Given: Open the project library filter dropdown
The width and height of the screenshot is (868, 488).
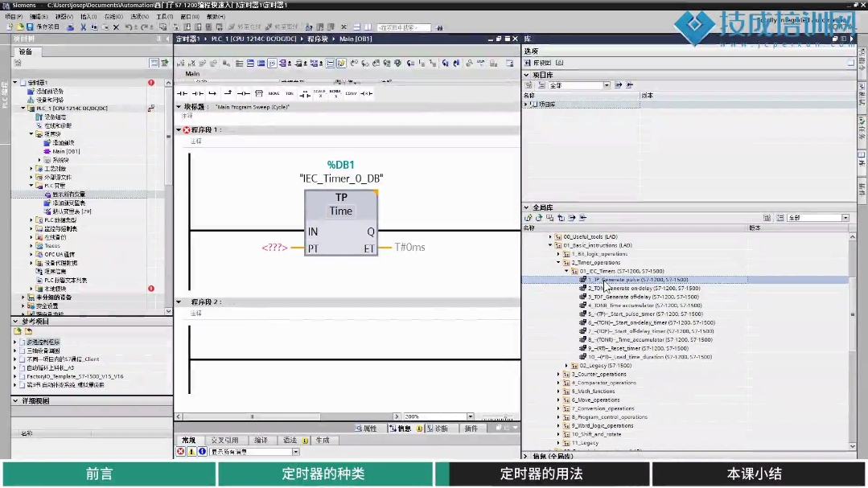Looking at the screenshot, I should (607, 85).
